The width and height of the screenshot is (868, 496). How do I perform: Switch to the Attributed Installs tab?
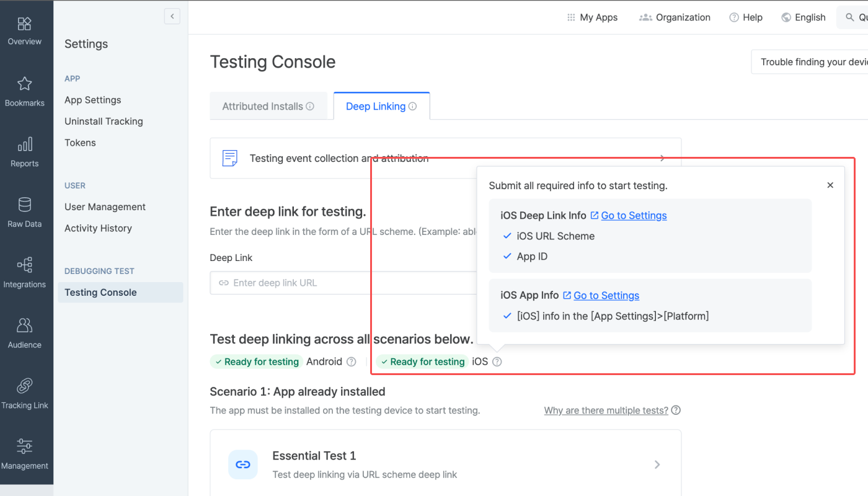coord(268,106)
